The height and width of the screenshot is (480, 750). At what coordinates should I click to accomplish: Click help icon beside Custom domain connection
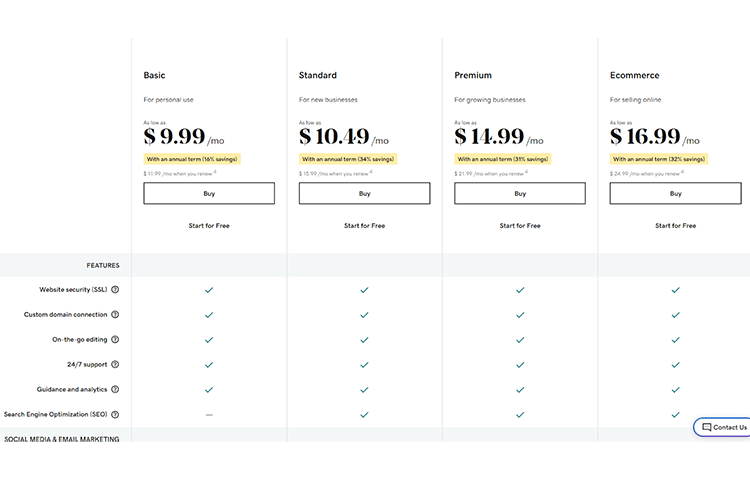point(115,315)
